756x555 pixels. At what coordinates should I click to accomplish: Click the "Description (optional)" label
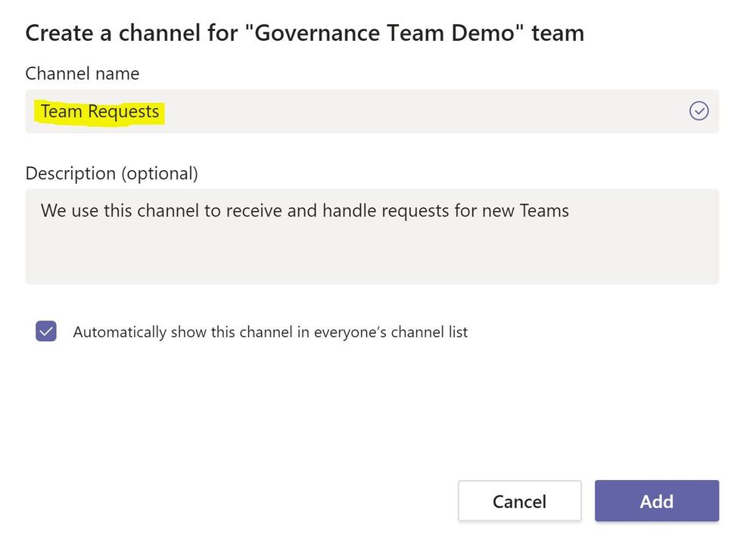111,173
